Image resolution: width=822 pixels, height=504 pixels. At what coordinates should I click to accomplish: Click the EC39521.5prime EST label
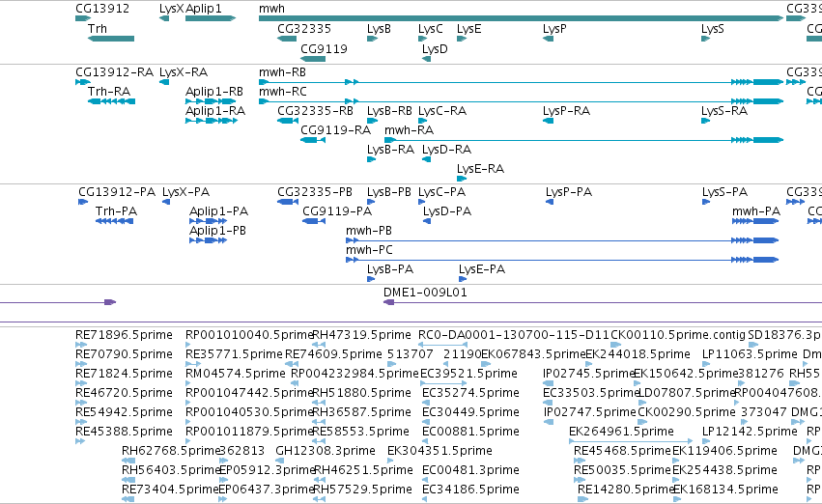point(469,374)
